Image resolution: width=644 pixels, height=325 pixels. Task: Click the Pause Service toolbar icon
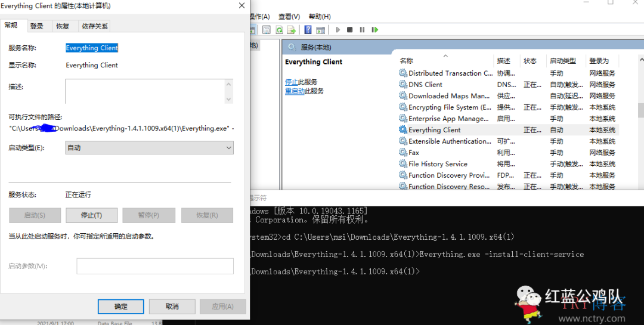tap(363, 30)
